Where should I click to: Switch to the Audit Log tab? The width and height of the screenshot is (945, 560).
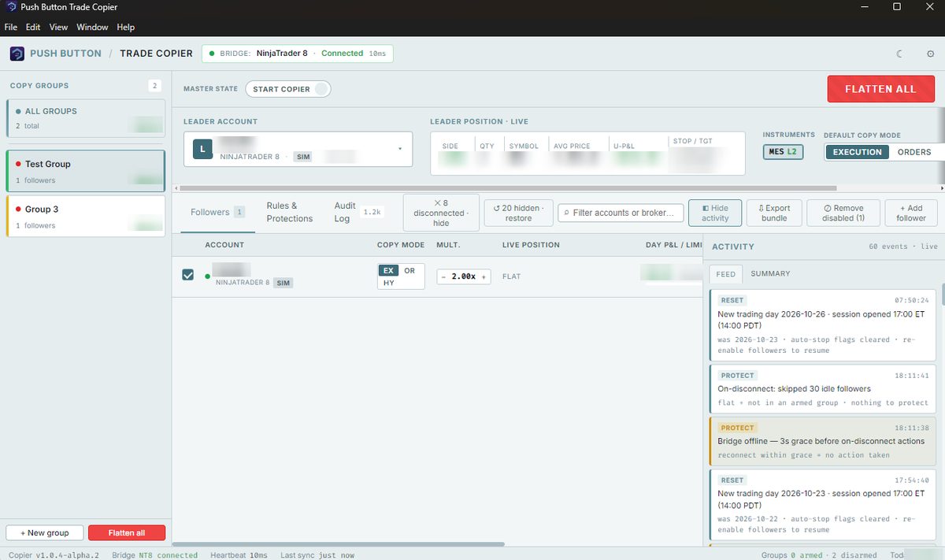[x=358, y=212]
